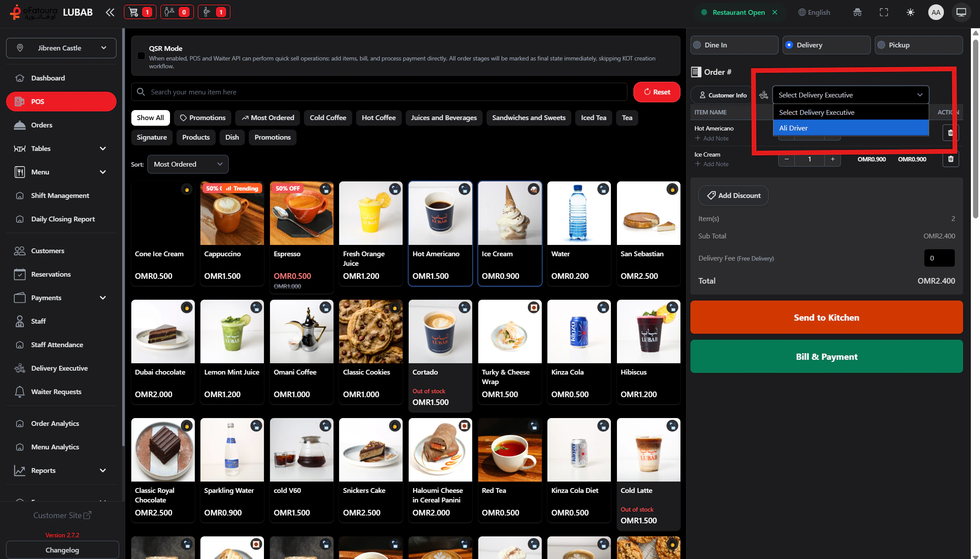Open the Jibreen Castle location dropdown
Viewport: 980px width, 559px height.
(x=61, y=48)
